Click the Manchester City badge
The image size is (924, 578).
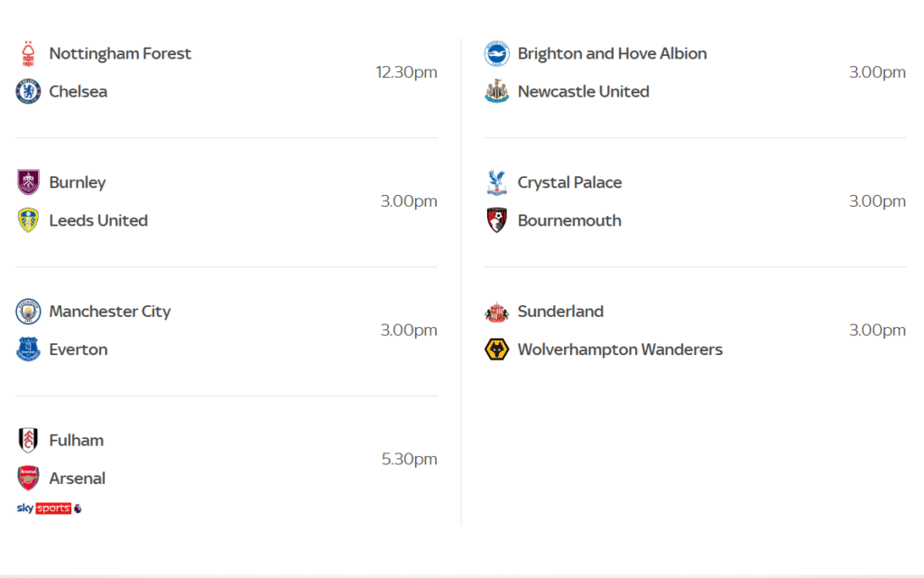pyautogui.click(x=29, y=312)
